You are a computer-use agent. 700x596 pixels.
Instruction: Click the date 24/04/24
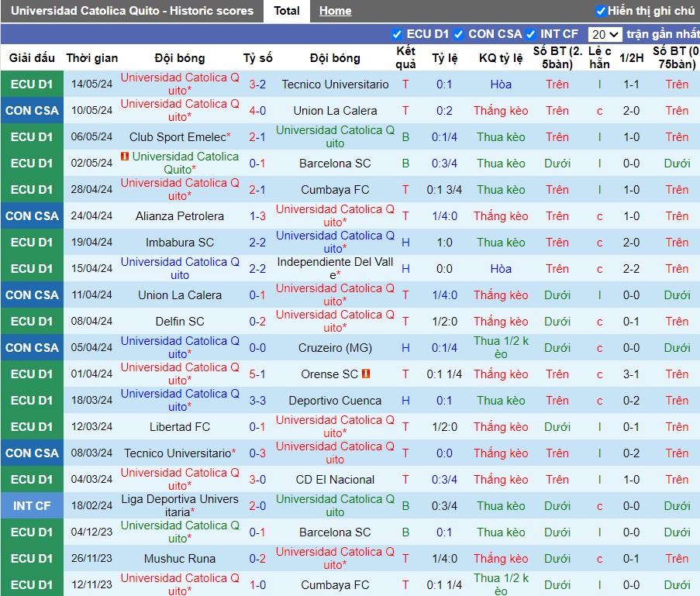pyautogui.click(x=92, y=216)
